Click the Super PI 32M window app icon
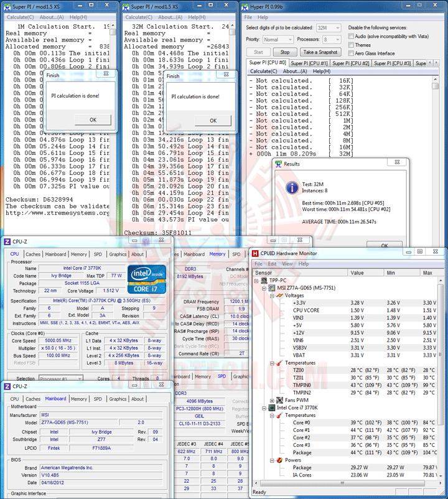The height and width of the screenshot is (499, 448). (126, 7)
